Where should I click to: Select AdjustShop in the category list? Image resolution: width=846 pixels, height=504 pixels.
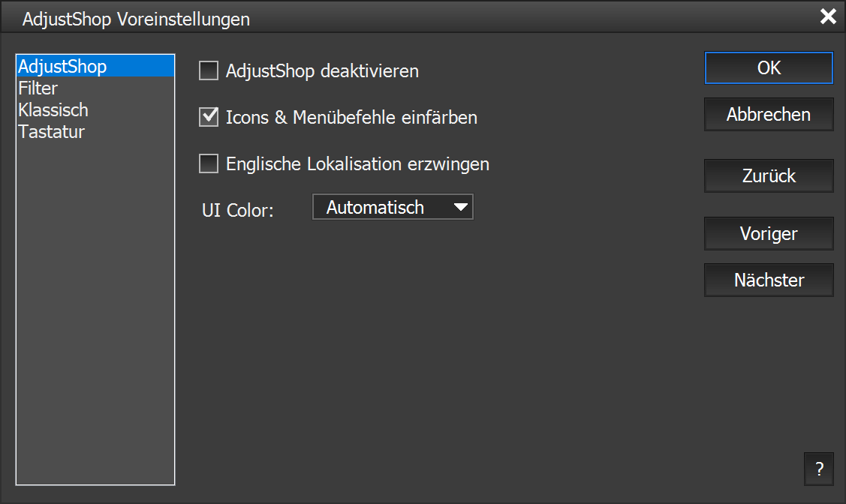click(x=62, y=67)
